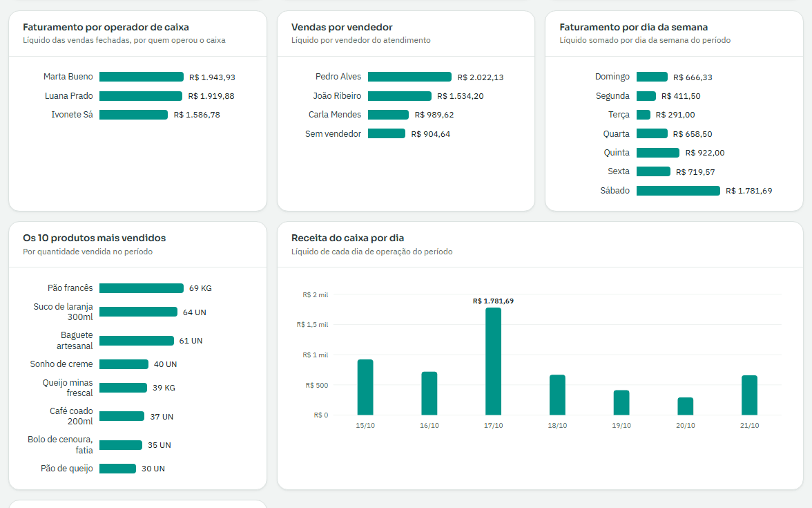Click the Luana Prado revenue bar
This screenshot has width=812, height=508.
coord(141,96)
